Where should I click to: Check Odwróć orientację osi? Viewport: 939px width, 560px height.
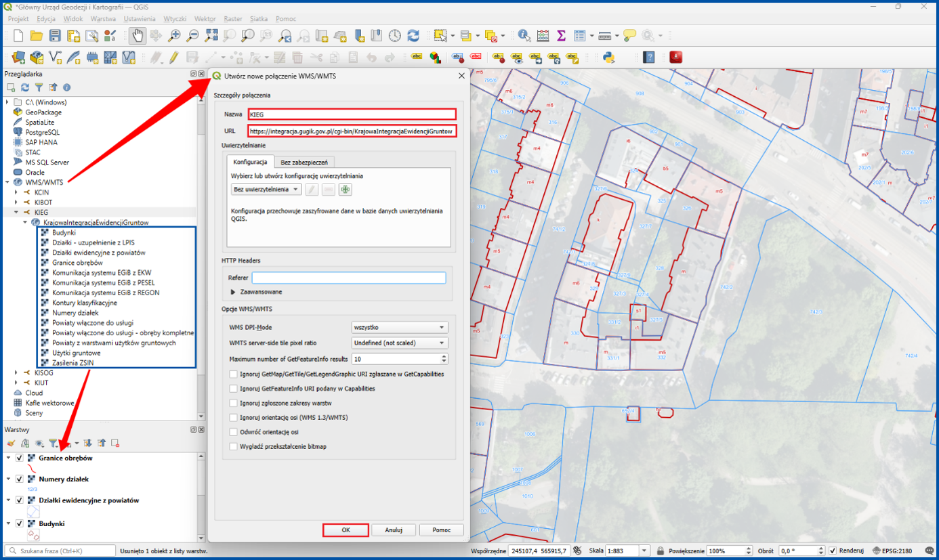click(234, 431)
